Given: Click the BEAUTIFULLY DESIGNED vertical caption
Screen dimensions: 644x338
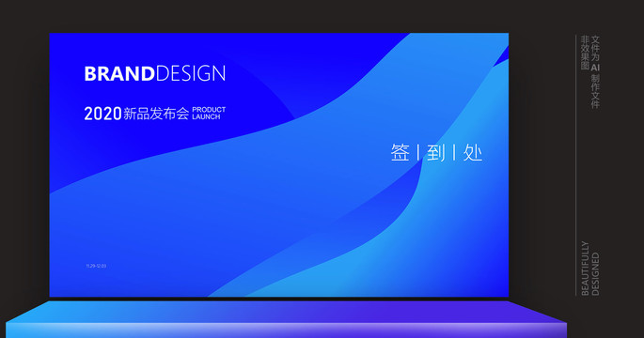Looking at the screenshot, I should point(590,269).
